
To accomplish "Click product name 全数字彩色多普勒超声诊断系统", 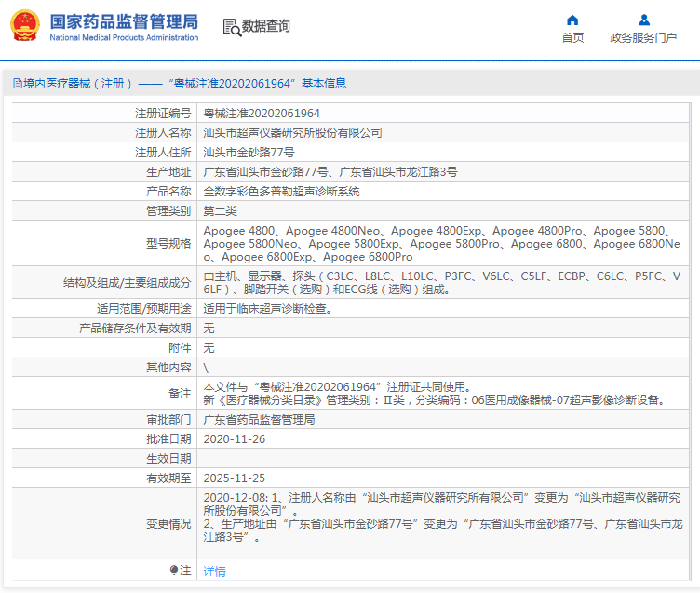I will coord(282,192).
